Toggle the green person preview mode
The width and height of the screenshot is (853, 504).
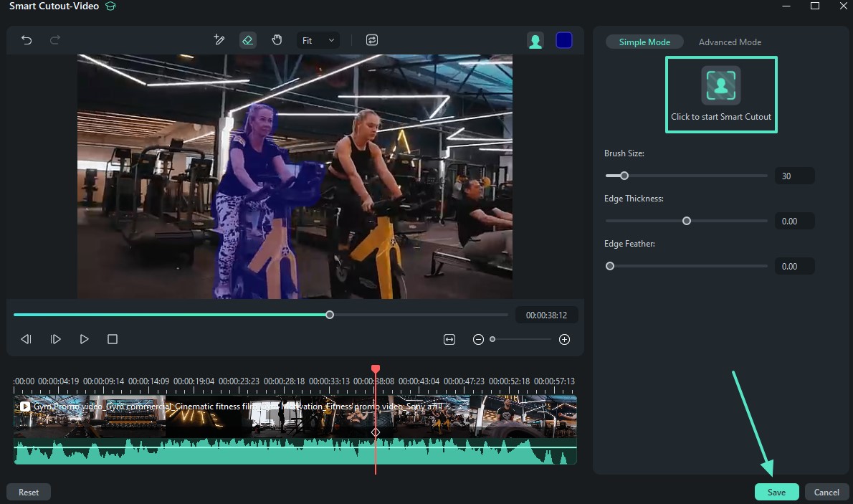tap(535, 41)
